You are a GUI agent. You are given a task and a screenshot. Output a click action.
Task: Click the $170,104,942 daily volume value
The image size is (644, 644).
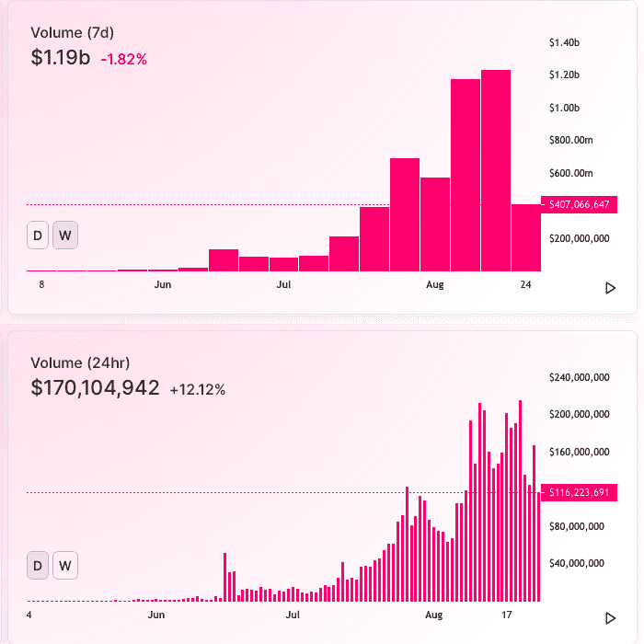coord(96,387)
